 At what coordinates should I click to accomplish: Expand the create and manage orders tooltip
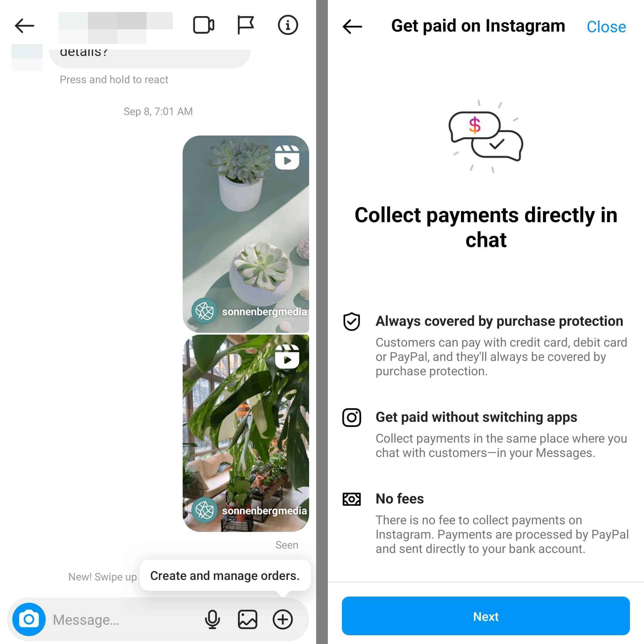coord(282,619)
